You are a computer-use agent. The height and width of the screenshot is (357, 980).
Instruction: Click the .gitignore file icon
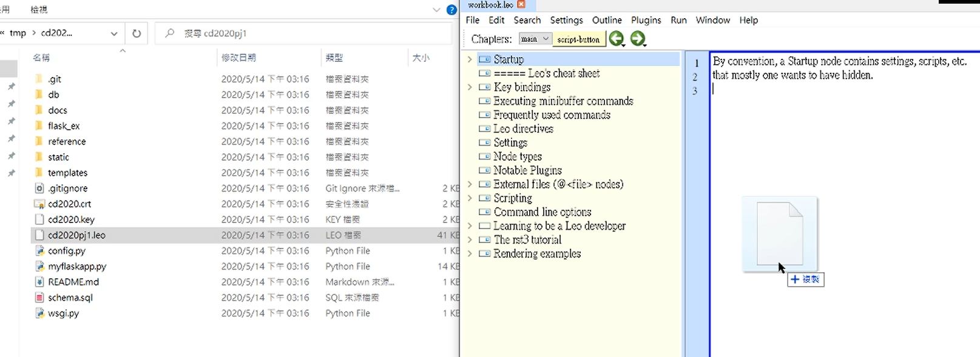click(x=39, y=188)
